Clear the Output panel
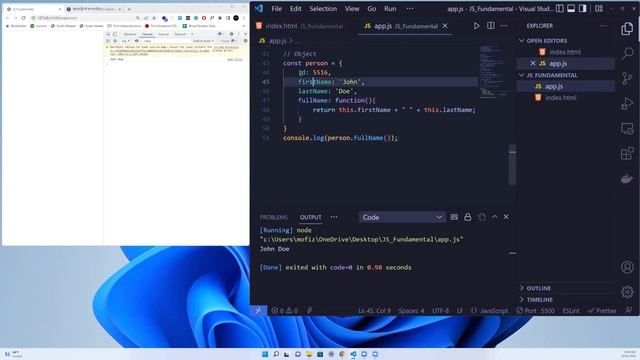 (454, 217)
